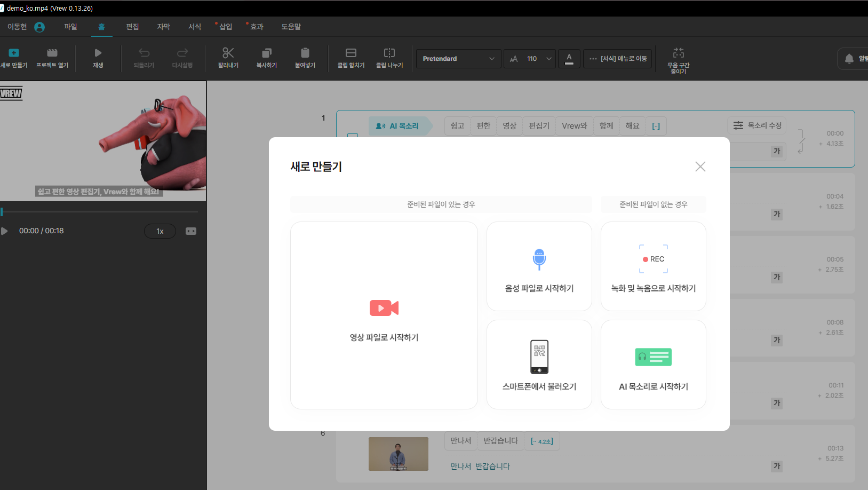Toggle preview aspect ratio icon
This screenshot has height=490, width=868.
click(x=191, y=231)
